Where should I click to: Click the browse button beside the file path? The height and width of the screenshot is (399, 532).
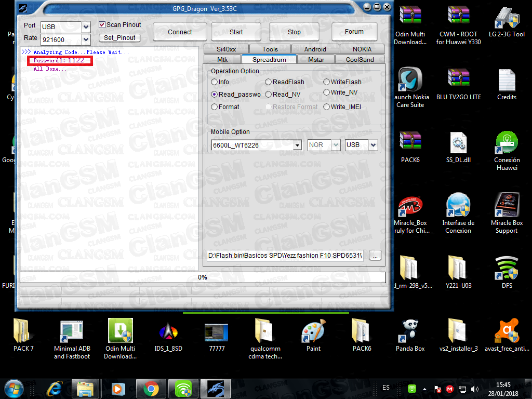[x=375, y=256]
